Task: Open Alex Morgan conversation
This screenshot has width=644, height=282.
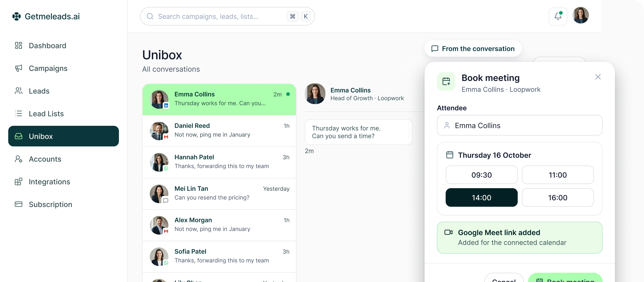Action: (219, 225)
